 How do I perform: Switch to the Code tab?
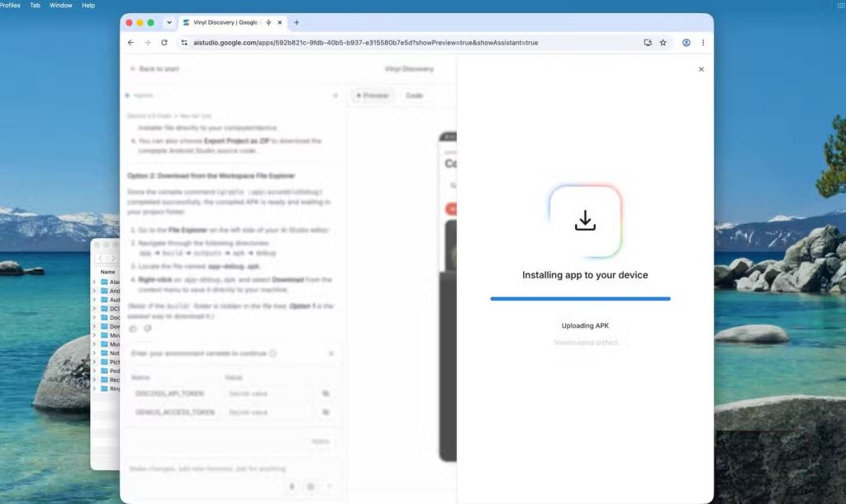pos(414,96)
